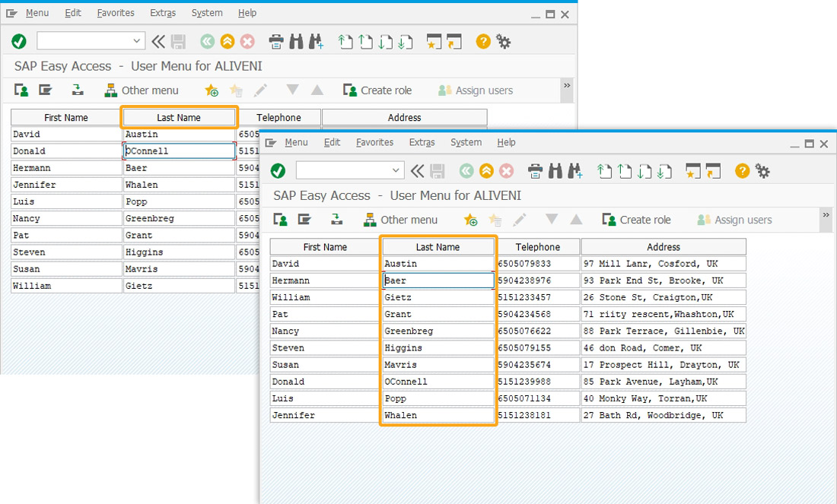Select Jennifer first name cell in front window
Viewport: 837px width, 504px height.
click(x=325, y=415)
